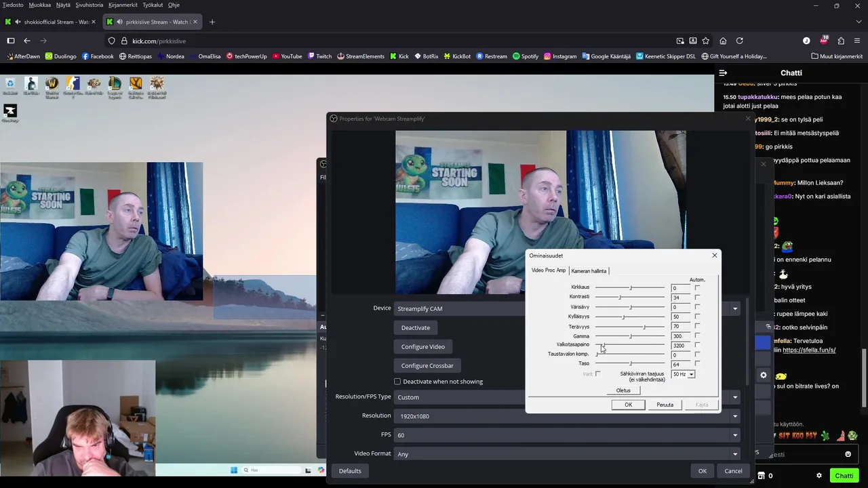
Task: Open the Device Streamplify CAM dropdown
Action: (x=566, y=308)
